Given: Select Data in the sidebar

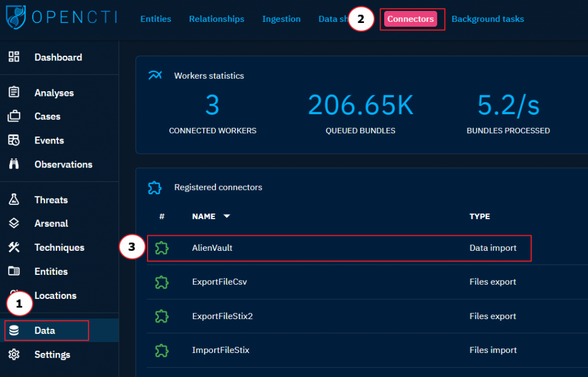Looking at the screenshot, I should point(59,330).
